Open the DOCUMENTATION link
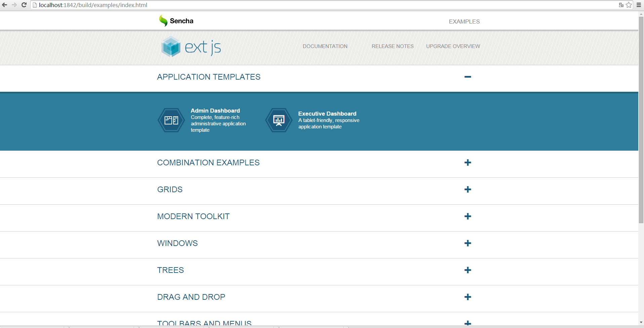 point(325,46)
